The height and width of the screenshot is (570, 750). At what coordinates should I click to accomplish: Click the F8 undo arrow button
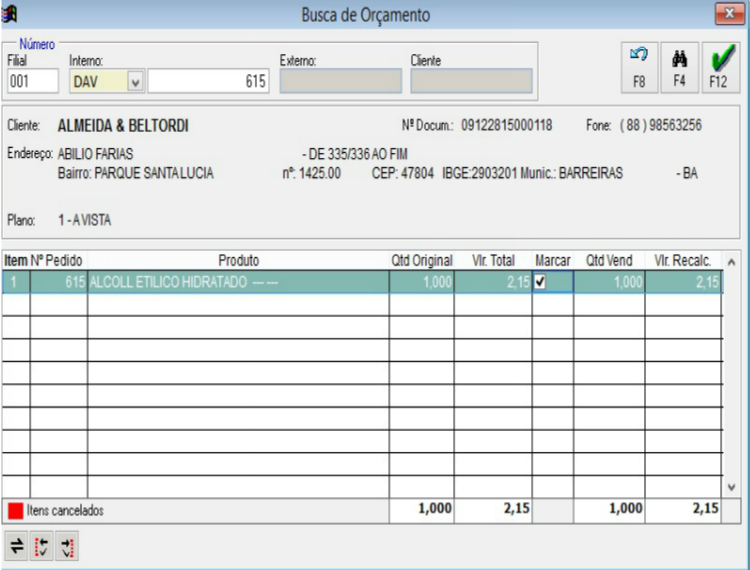point(640,67)
